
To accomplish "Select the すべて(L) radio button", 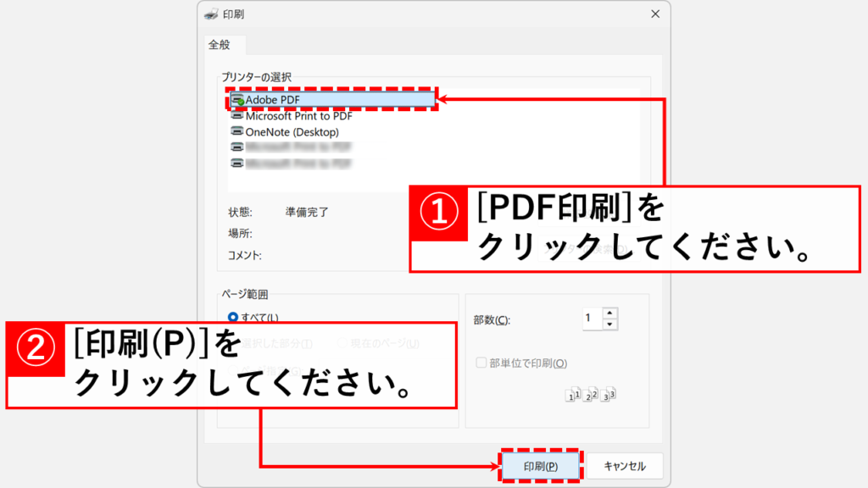I will 233,317.
